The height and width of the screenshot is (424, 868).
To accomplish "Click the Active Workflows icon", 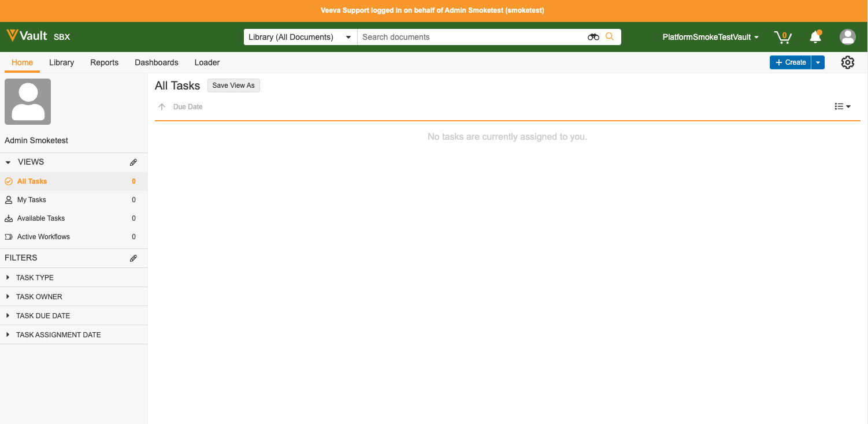I will pos(9,237).
